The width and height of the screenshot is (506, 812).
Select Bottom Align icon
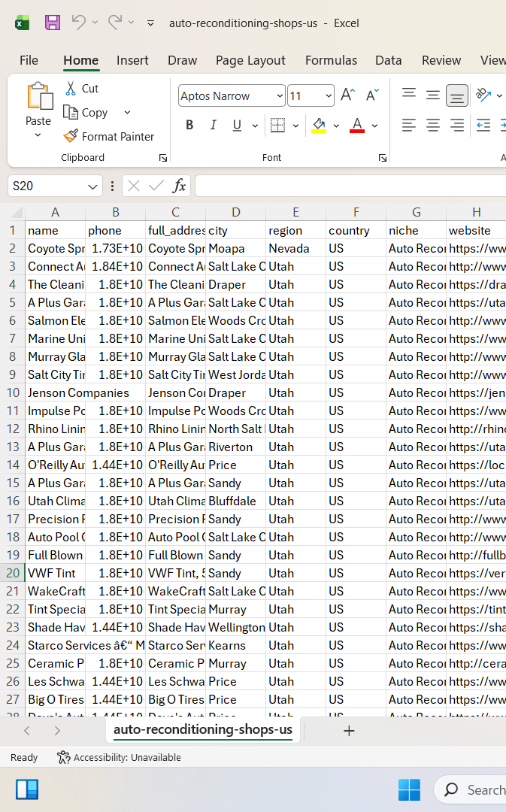pyautogui.click(x=456, y=95)
